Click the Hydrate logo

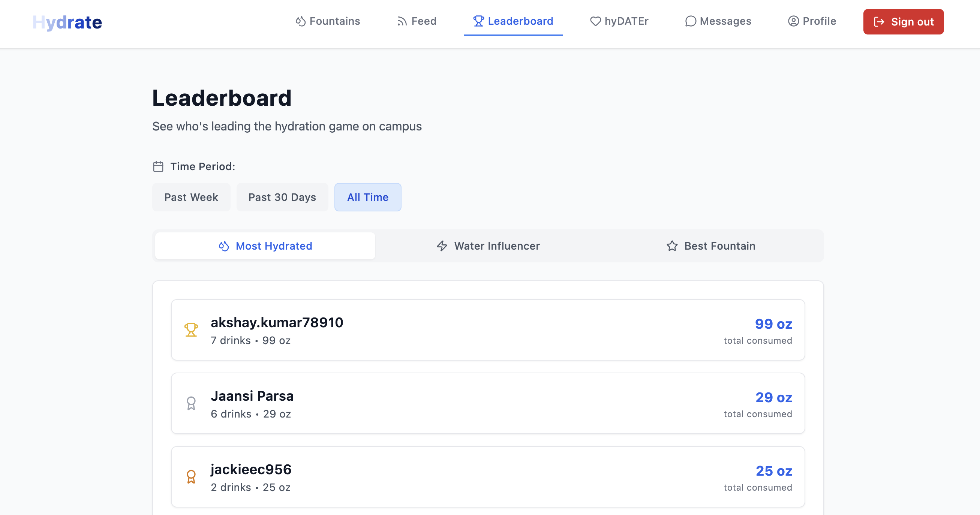[x=67, y=22]
